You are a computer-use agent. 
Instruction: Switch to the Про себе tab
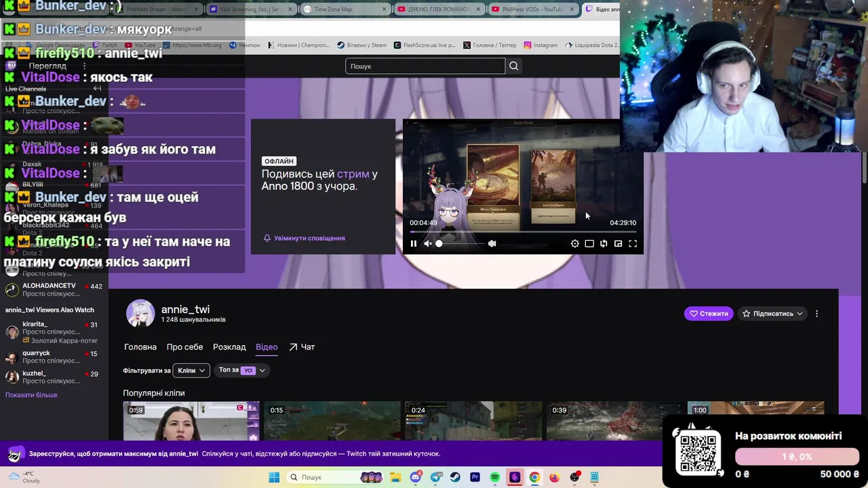(184, 347)
